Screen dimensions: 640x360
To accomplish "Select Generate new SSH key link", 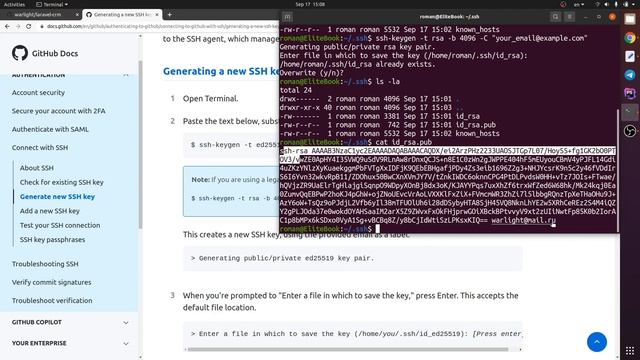I will coord(57,196).
